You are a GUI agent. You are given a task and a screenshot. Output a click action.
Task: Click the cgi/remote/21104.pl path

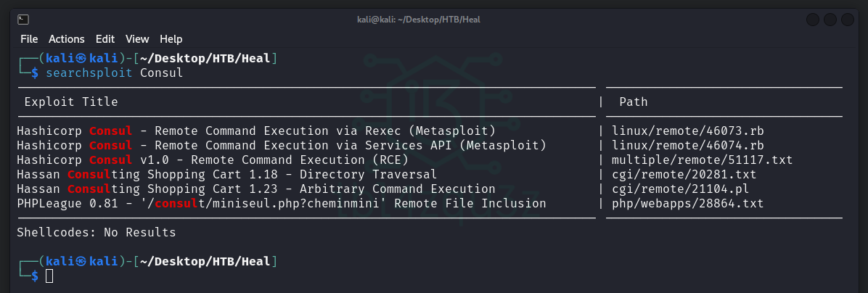tap(680, 189)
